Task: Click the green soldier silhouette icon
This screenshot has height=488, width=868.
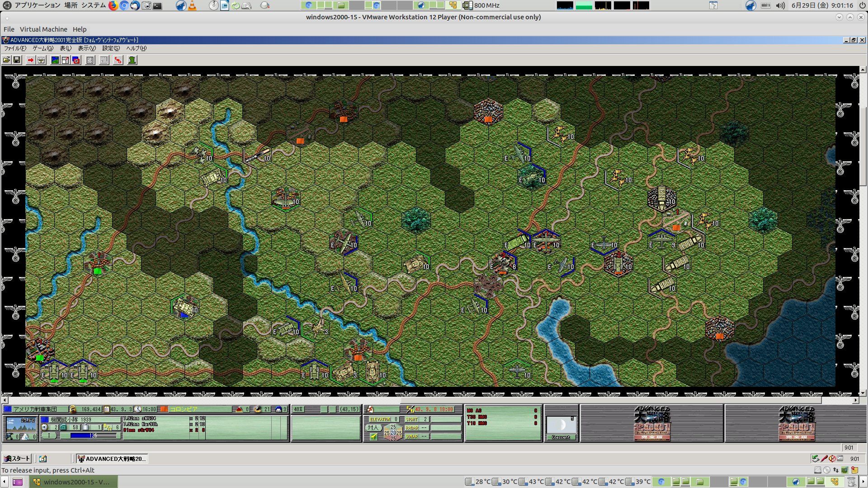Action: tap(132, 60)
